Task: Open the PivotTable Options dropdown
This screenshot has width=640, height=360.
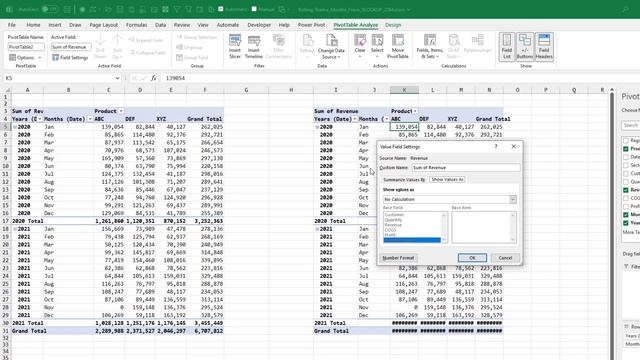Action: tap(25, 58)
